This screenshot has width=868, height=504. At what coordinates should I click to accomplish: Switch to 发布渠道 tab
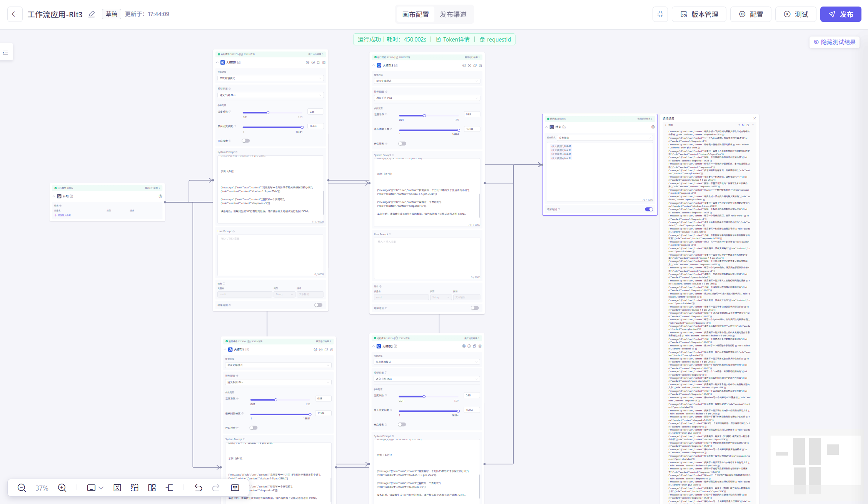click(x=453, y=14)
